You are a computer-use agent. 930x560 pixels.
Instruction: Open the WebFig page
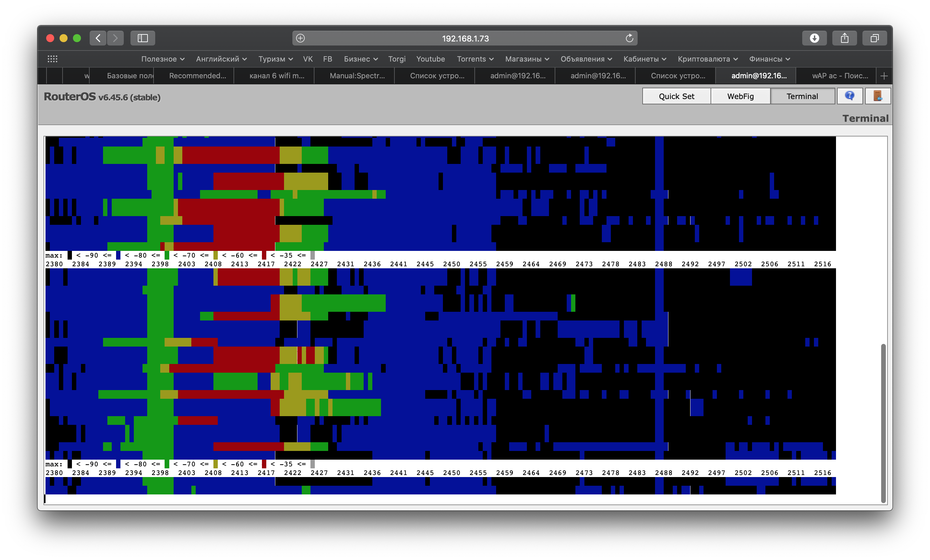click(x=740, y=96)
